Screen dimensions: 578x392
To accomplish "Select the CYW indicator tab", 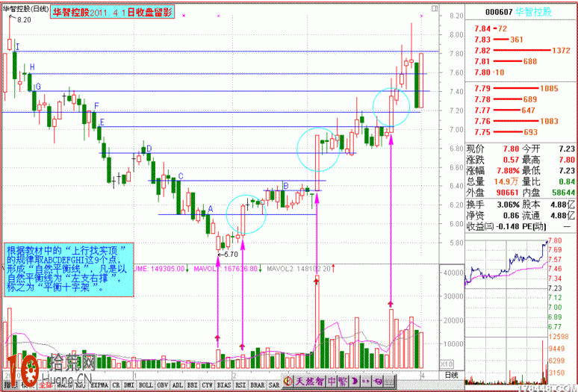I will coord(207,385).
